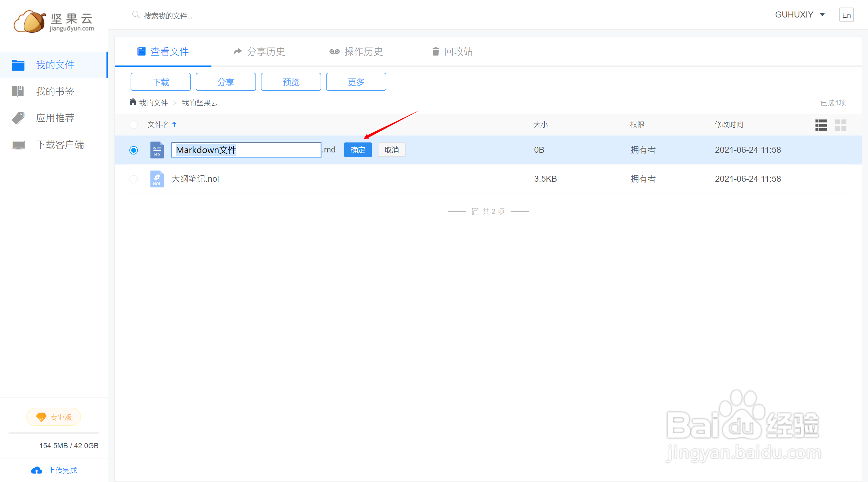Click the 操作历史 tab's tape icon
This screenshot has width=868, height=482.
[x=334, y=52]
